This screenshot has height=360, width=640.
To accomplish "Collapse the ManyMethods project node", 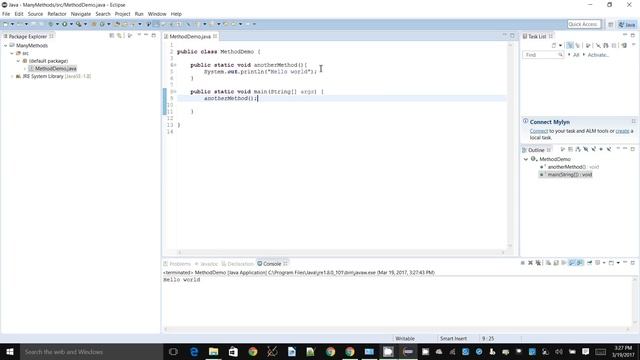I will point(6,46).
